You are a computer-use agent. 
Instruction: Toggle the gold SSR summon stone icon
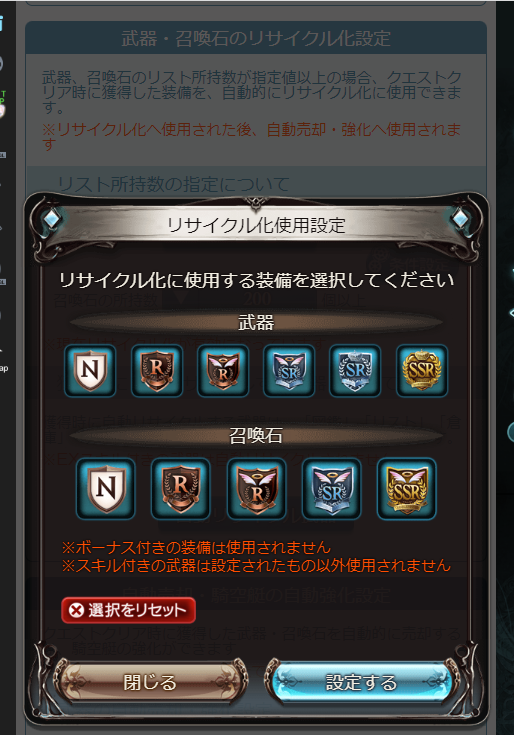click(x=407, y=488)
